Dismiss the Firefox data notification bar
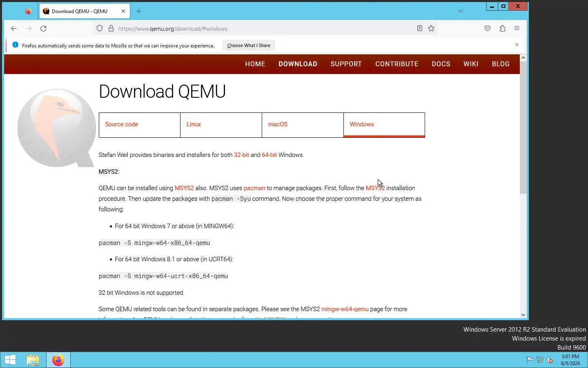The image size is (588, 368). (517, 45)
